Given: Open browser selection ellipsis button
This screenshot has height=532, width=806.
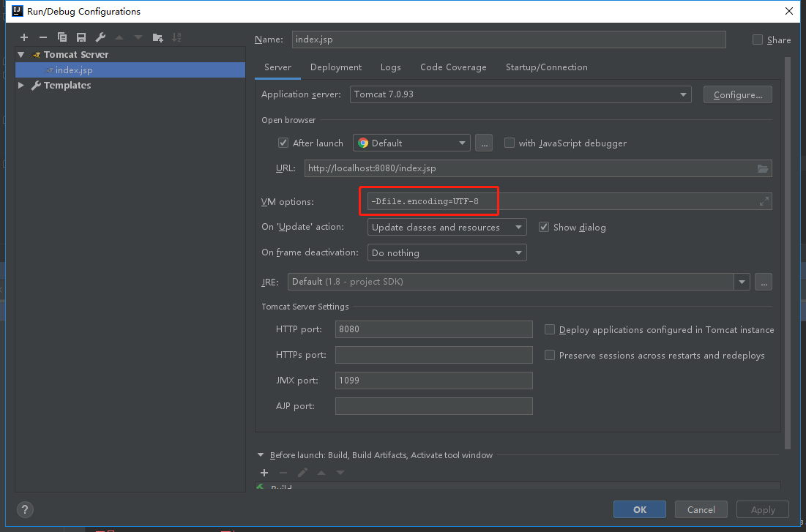Looking at the screenshot, I should [484, 143].
